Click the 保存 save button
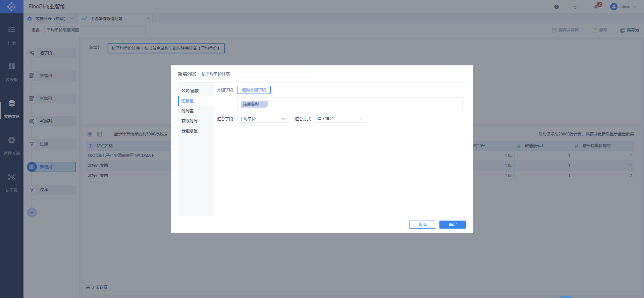This screenshot has width=644, height=298. pos(600,30)
